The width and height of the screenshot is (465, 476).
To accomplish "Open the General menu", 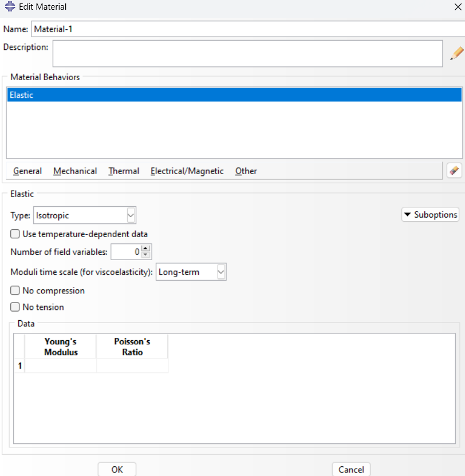I will point(27,171).
